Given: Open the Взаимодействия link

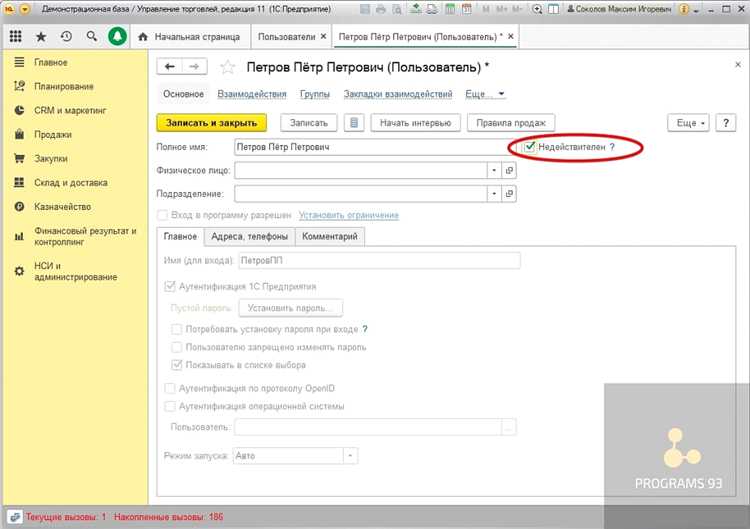Looking at the screenshot, I should 252,94.
